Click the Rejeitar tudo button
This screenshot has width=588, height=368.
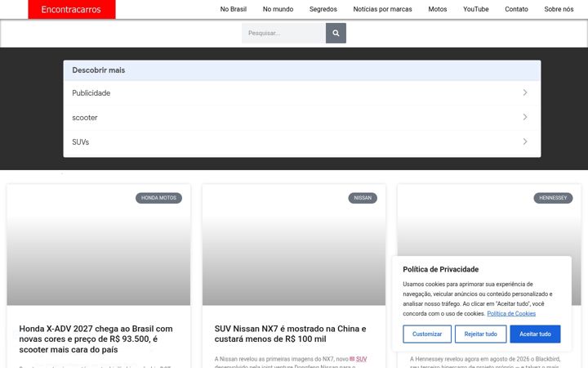click(x=480, y=334)
